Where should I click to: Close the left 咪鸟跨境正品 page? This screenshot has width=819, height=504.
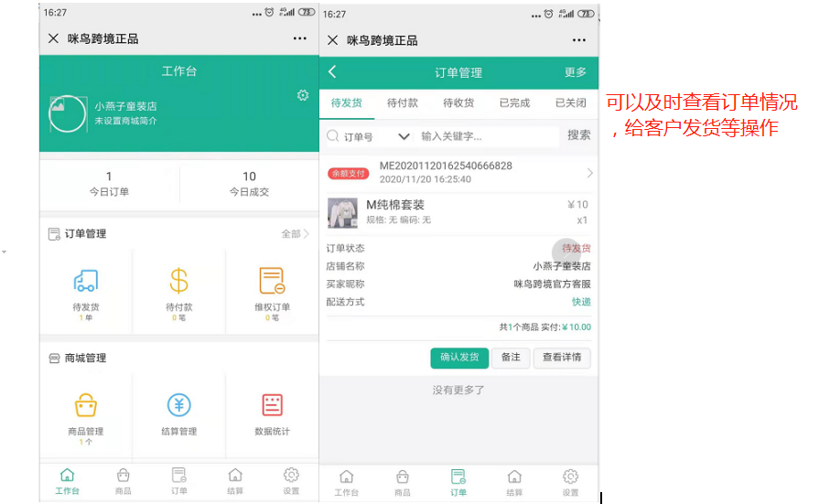click(x=53, y=38)
